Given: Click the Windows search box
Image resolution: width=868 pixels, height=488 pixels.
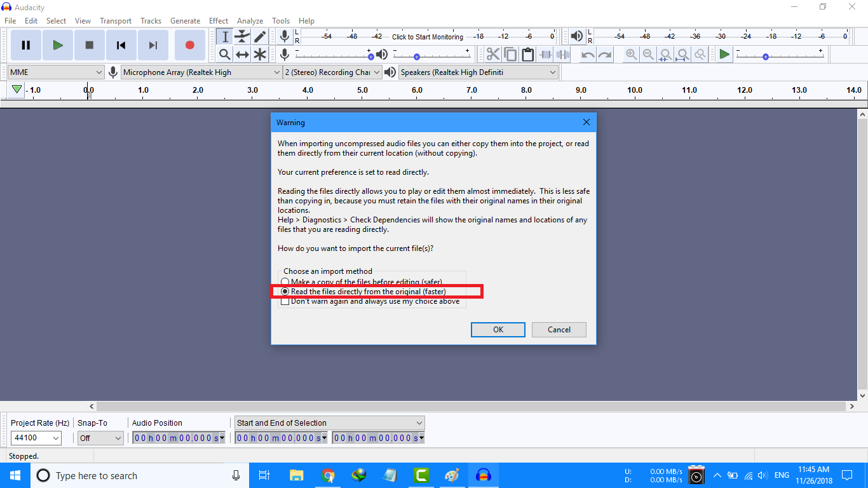Looking at the screenshot, I should coord(140,475).
